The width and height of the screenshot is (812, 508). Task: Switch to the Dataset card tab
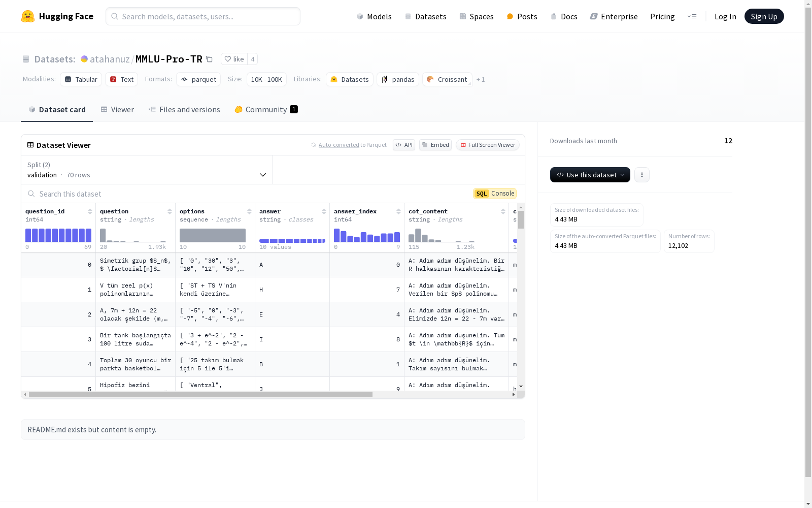(x=57, y=109)
